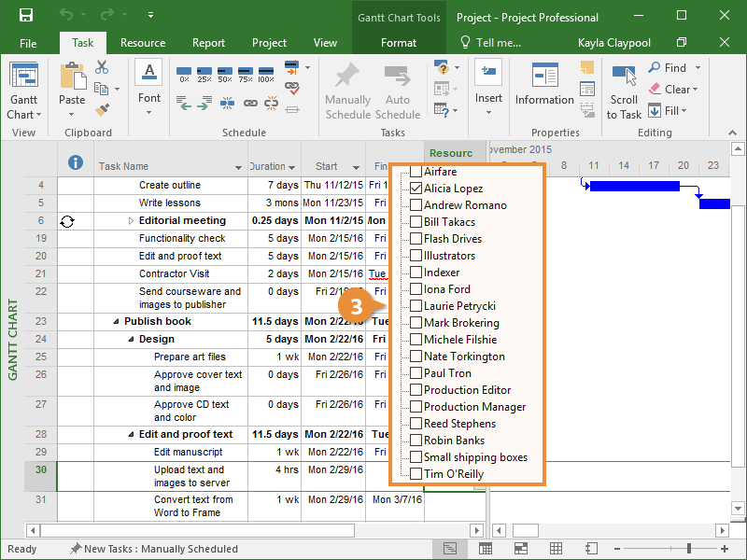Click the zoom slider handle in status bar

tap(689, 549)
